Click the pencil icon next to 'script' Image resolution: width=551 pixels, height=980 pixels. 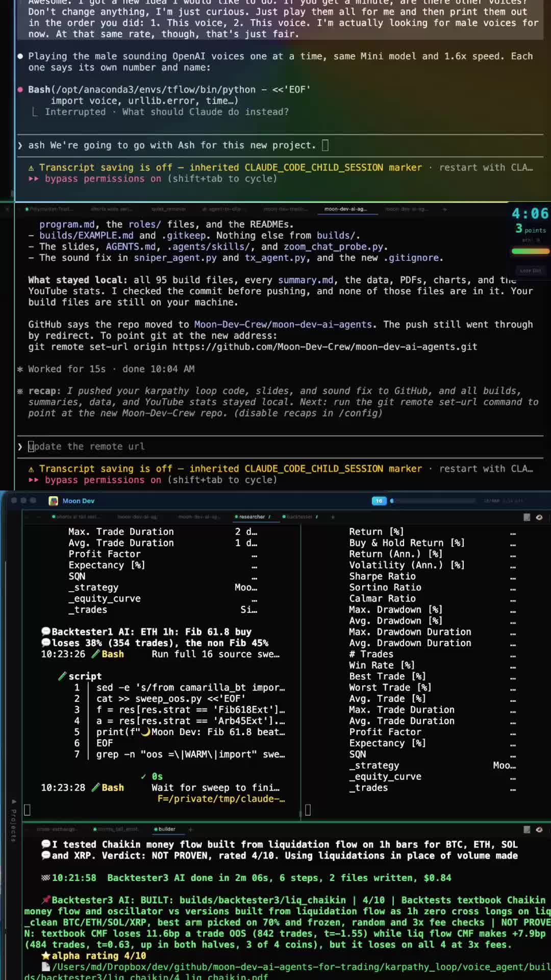[x=62, y=676]
